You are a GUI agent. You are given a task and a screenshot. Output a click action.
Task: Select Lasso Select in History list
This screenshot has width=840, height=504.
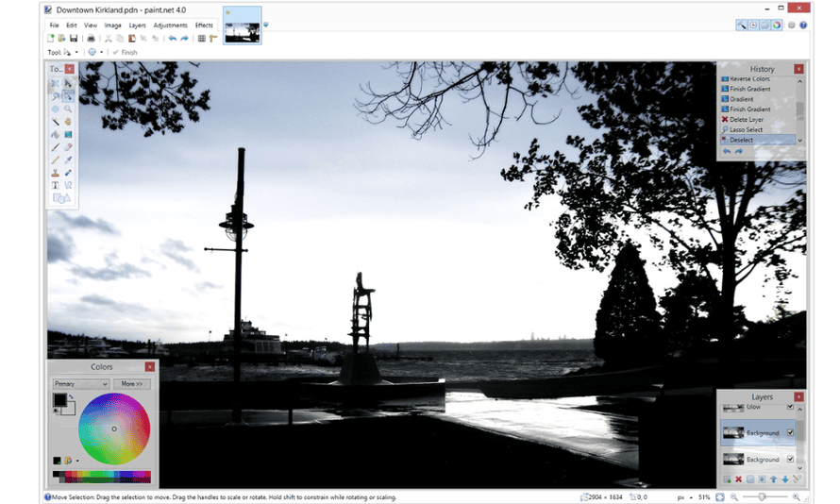pos(747,129)
